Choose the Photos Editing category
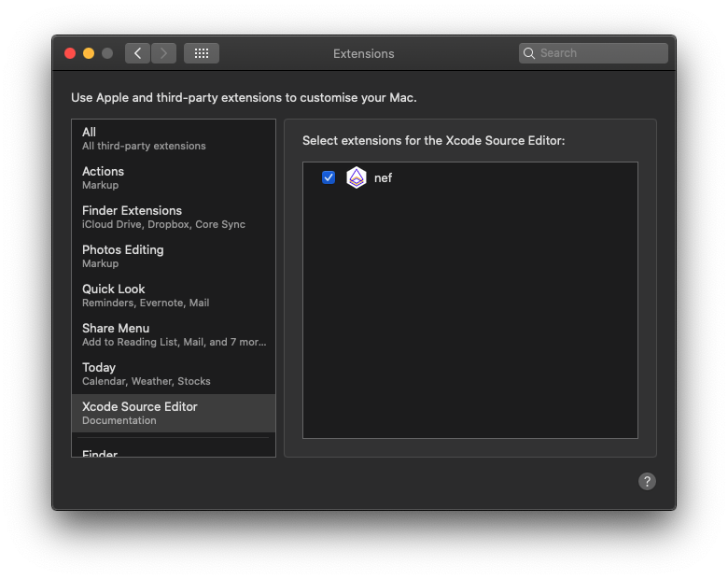Viewport: 728px width, 579px height. (174, 257)
